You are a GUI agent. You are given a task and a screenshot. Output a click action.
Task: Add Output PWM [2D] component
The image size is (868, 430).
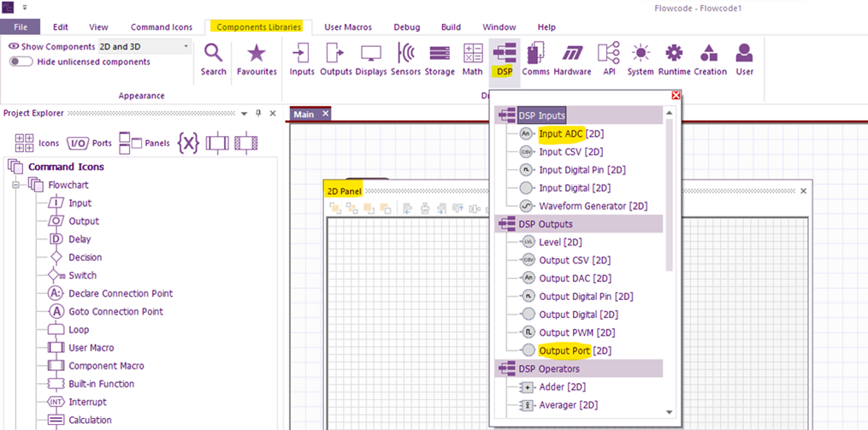567,333
